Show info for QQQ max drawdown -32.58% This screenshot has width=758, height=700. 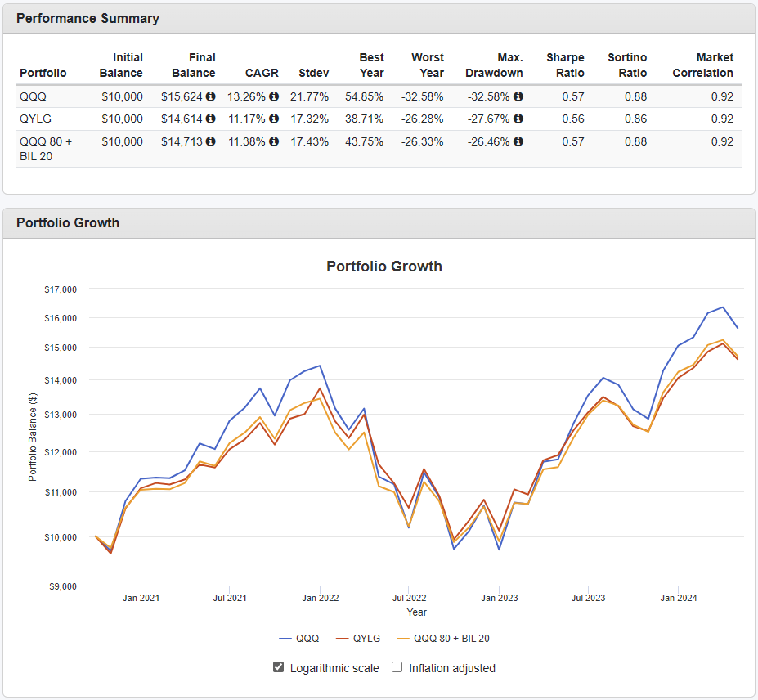518,96
